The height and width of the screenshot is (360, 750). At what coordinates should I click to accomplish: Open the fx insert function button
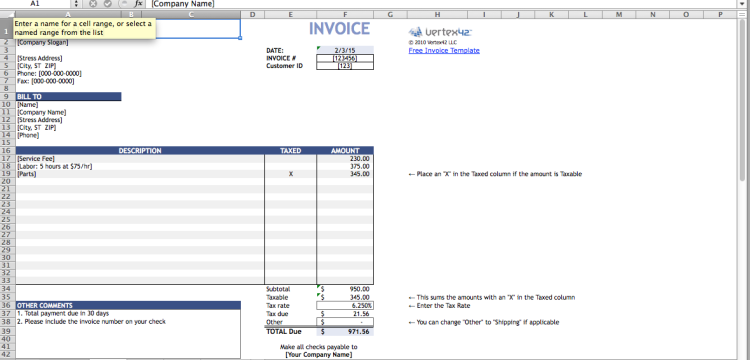(139, 3)
